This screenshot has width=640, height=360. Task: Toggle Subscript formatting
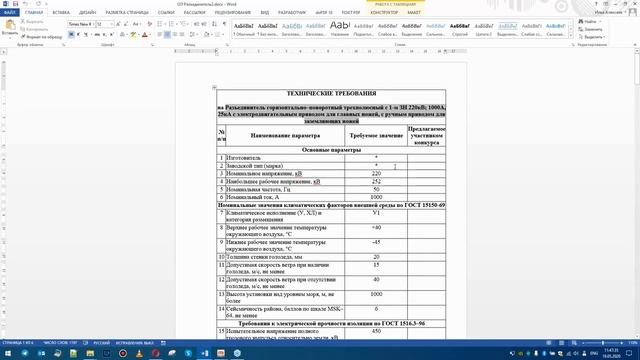click(104, 35)
